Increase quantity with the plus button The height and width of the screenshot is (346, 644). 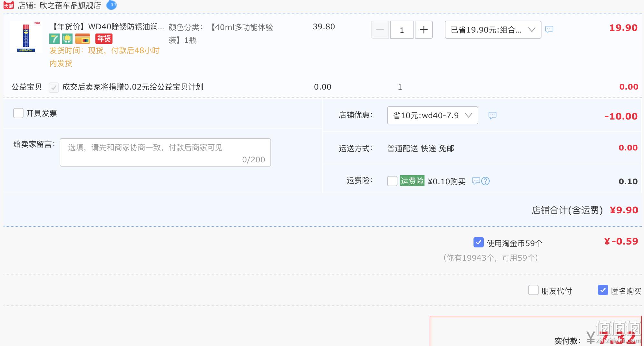[x=424, y=30]
